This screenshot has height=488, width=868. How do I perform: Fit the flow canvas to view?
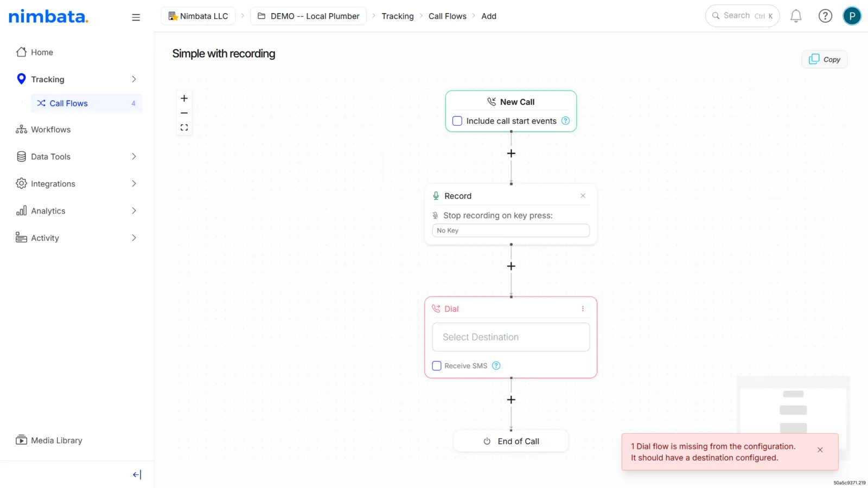coord(184,127)
